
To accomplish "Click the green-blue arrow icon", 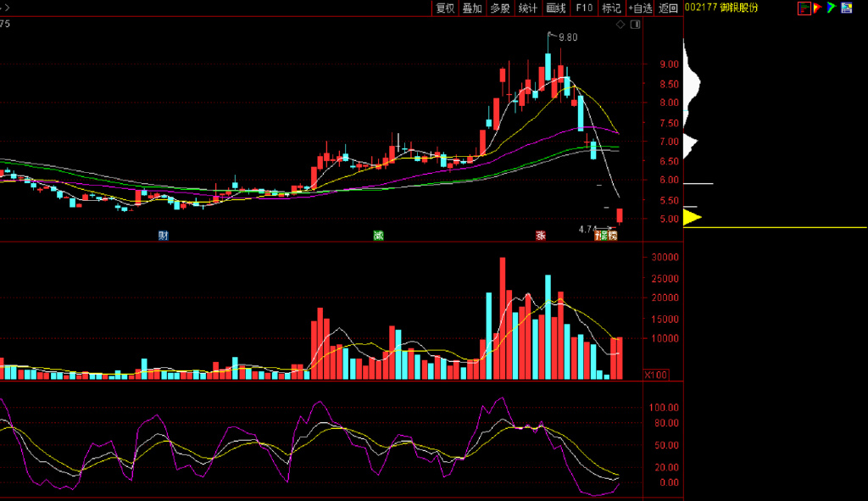I will click(832, 8).
